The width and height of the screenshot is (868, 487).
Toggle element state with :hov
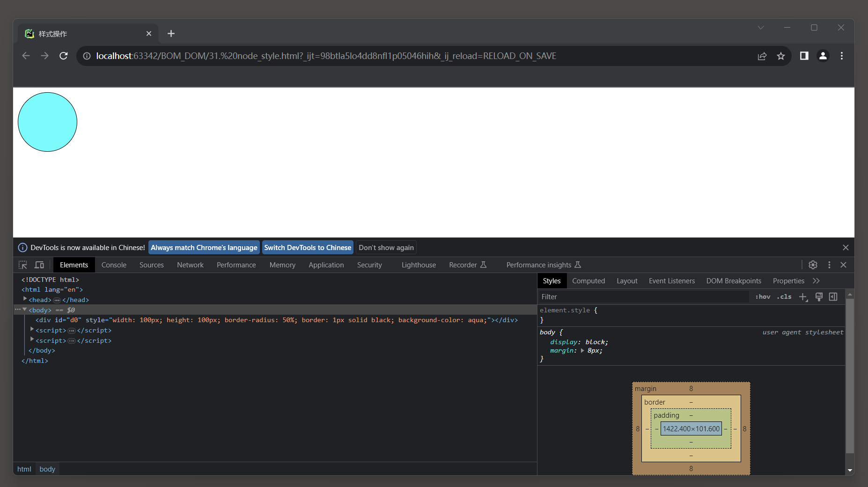pos(763,297)
